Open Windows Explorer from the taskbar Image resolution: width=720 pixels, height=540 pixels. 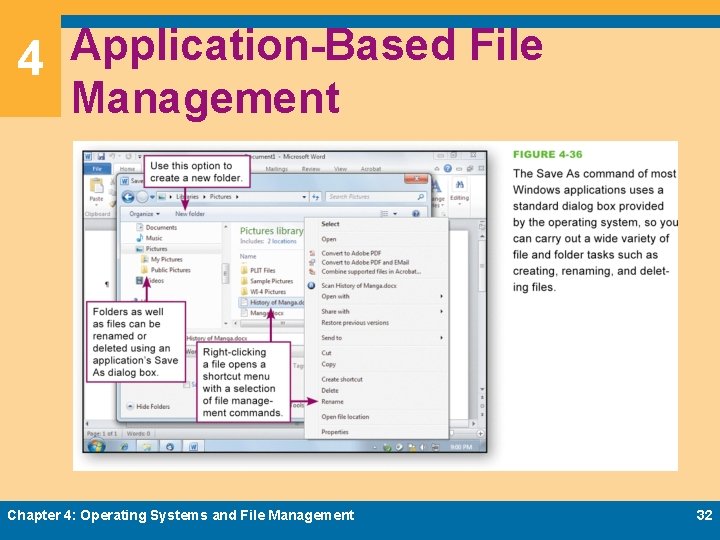[147, 446]
